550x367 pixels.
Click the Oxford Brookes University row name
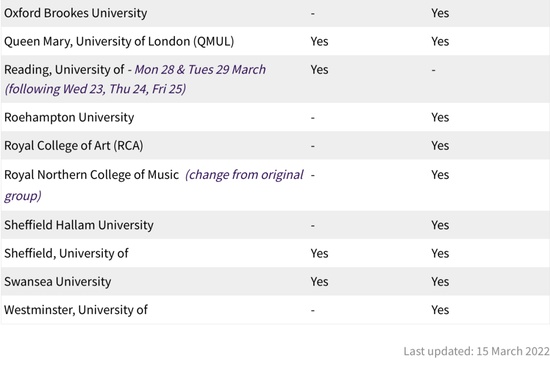[x=75, y=13]
